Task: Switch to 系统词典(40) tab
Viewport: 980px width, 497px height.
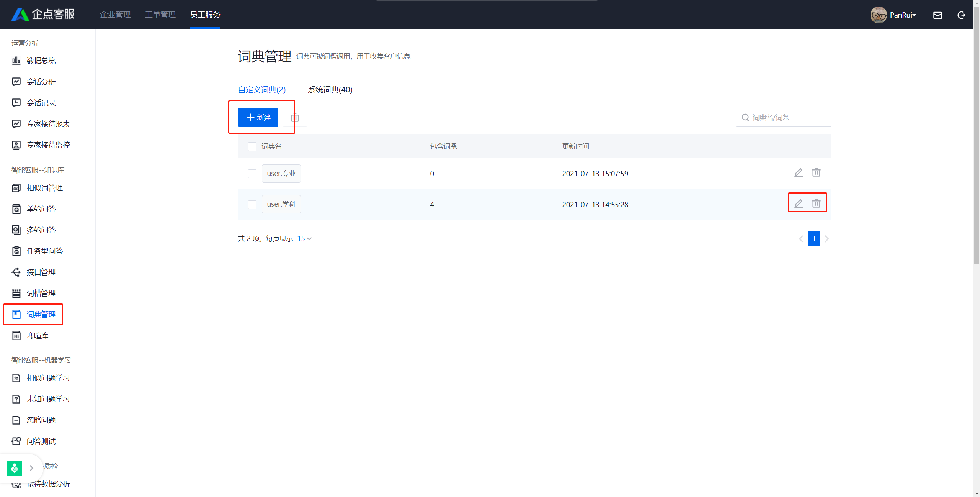Action: (x=330, y=89)
